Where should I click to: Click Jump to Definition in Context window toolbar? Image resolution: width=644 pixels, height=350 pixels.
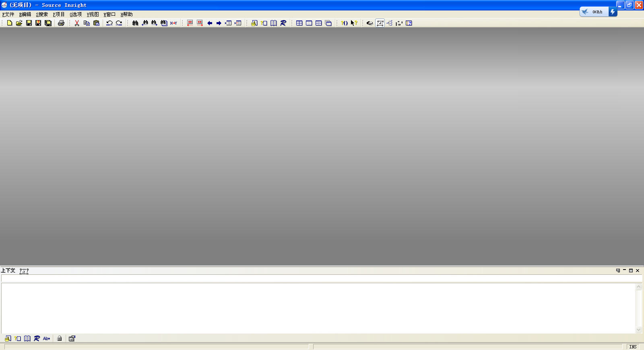tap(8, 338)
